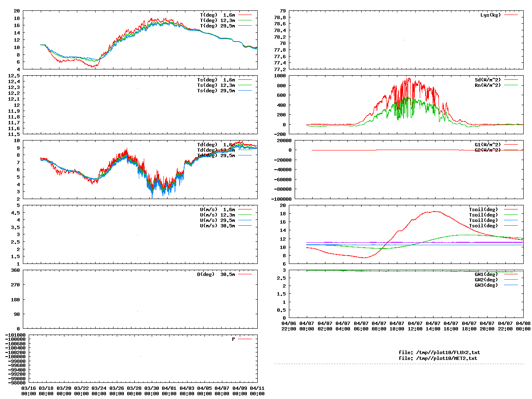This screenshot has width=532, height=399.
Task: Click the 03/30 00:00 date axis label
Action: pos(151,391)
